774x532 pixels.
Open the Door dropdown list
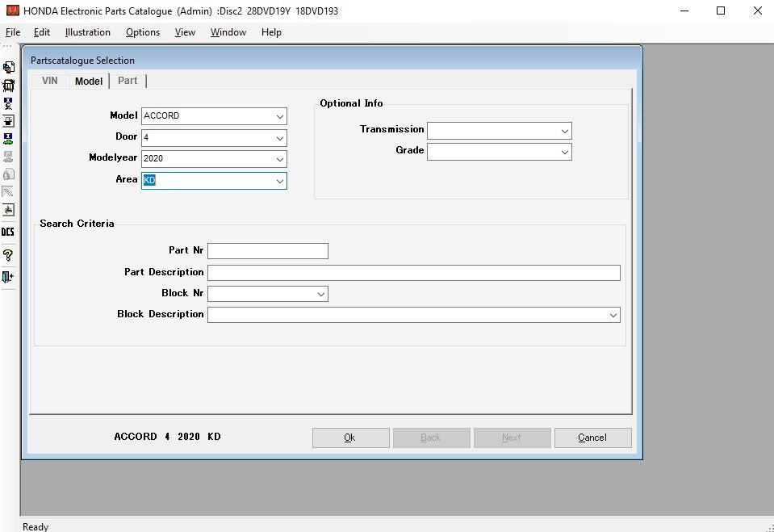click(279, 138)
